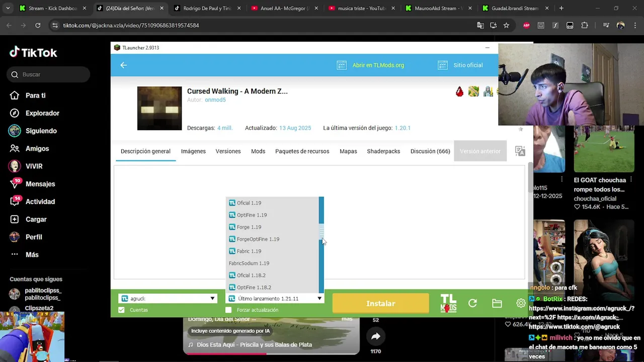Open the Chrome tab search dropdown arrow
Viewport: 644px width, 362px height.
click(x=7, y=9)
